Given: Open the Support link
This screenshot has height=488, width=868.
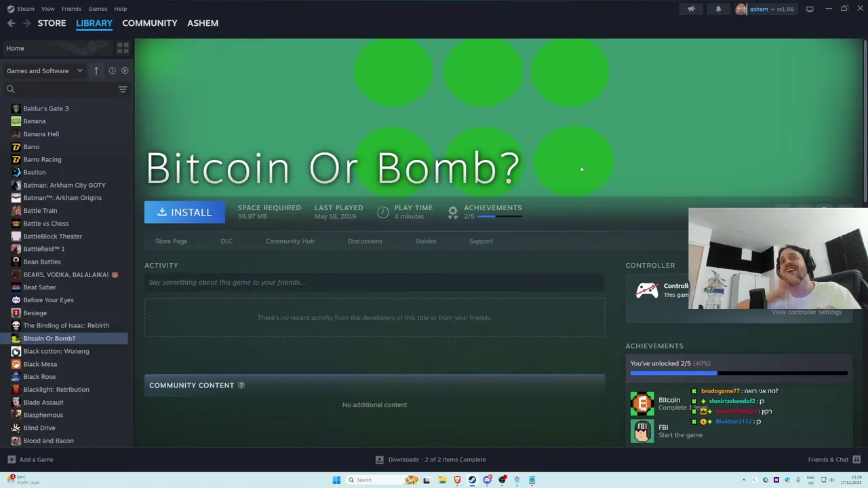Looking at the screenshot, I should 481,241.
